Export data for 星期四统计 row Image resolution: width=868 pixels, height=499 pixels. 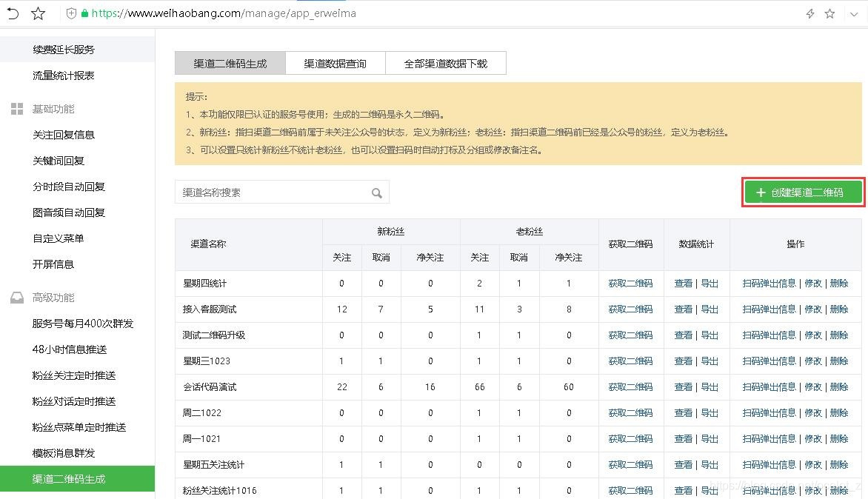(x=710, y=284)
